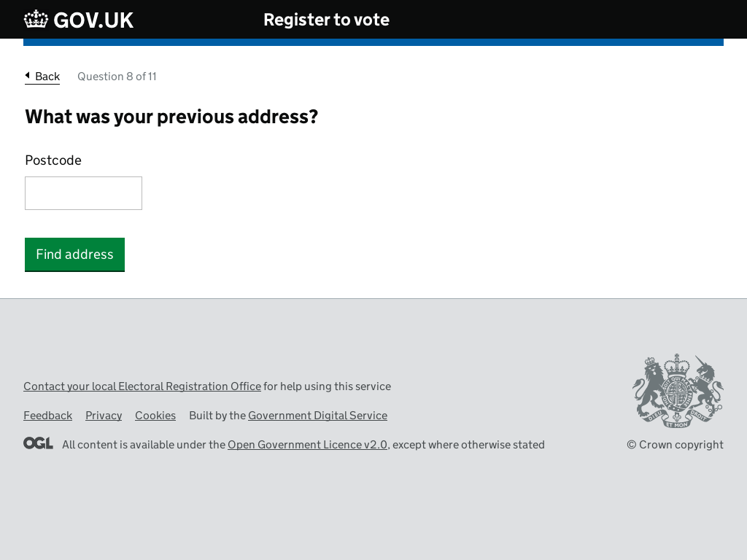The height and width of the screenshot is (560, 747).
Task: Click the Question 8 of 11 progress text
Action: coord(117,77)
